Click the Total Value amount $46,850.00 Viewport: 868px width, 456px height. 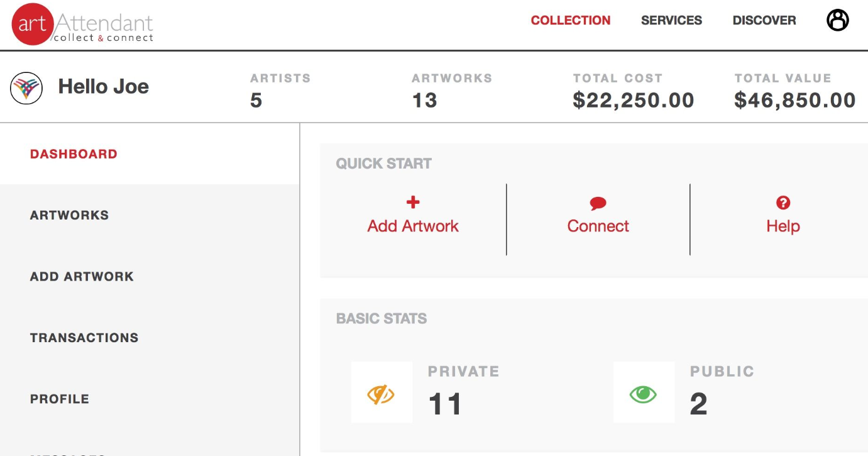[x=795, y=101]
